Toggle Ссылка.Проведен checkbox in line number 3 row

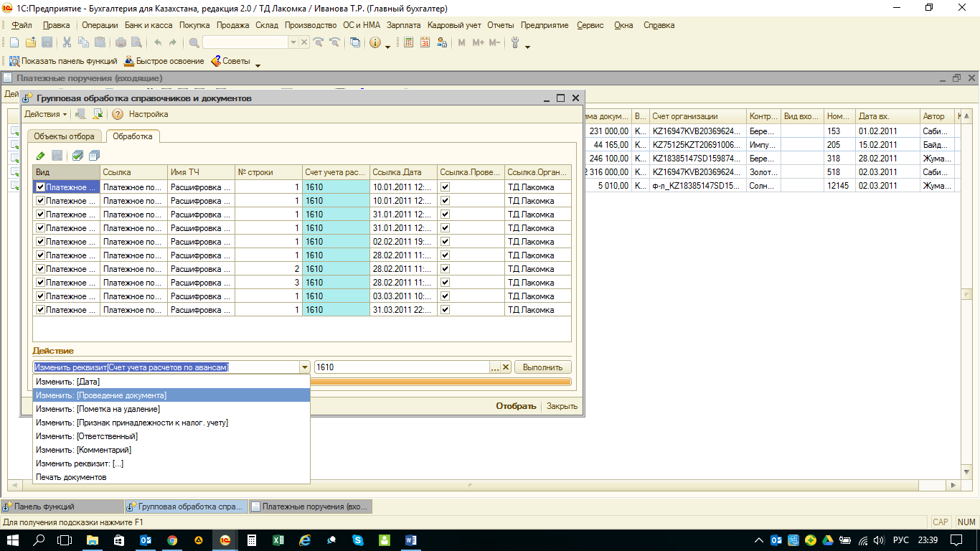point(445,283)
